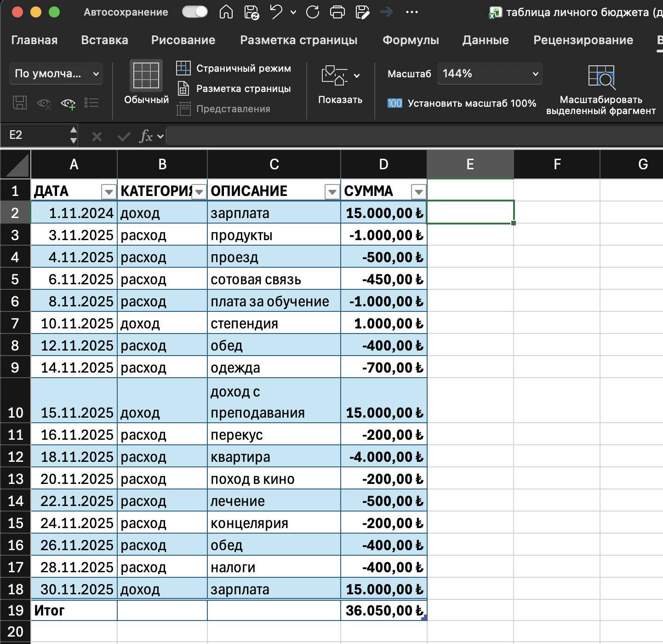
Task: Switch to Страничный режим page break view
Action: pos(234,68)
